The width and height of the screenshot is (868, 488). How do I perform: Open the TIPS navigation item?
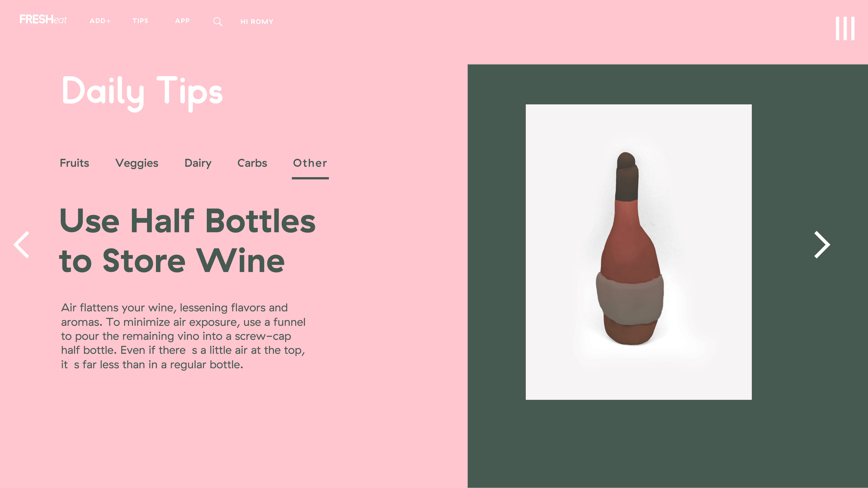[140, 21]
